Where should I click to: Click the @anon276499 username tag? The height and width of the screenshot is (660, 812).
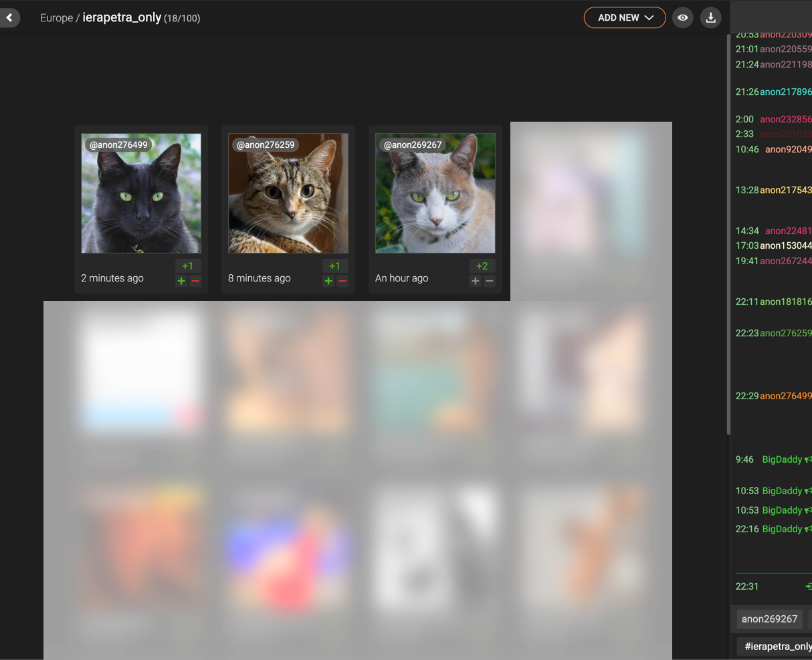[118, 144]
